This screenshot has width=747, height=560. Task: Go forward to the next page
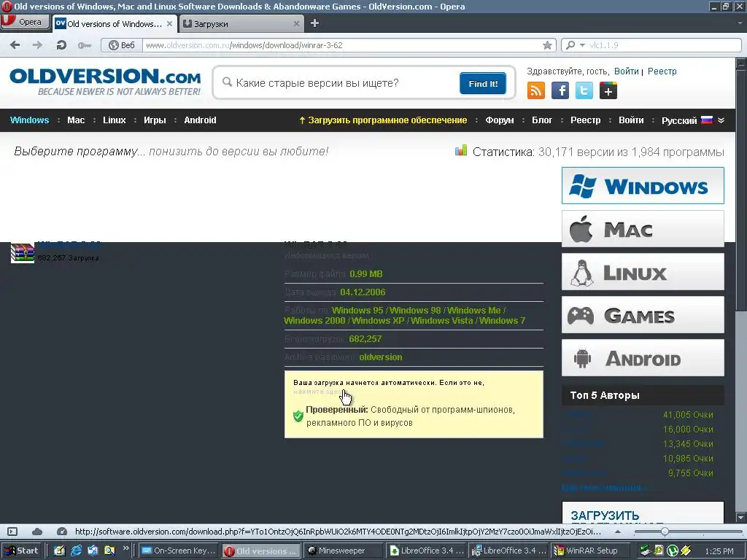tap(37, 45)
